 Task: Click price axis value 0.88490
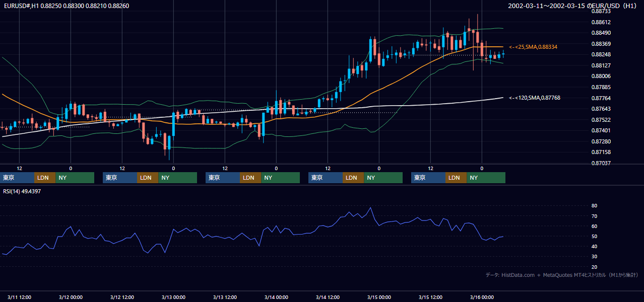602,33
